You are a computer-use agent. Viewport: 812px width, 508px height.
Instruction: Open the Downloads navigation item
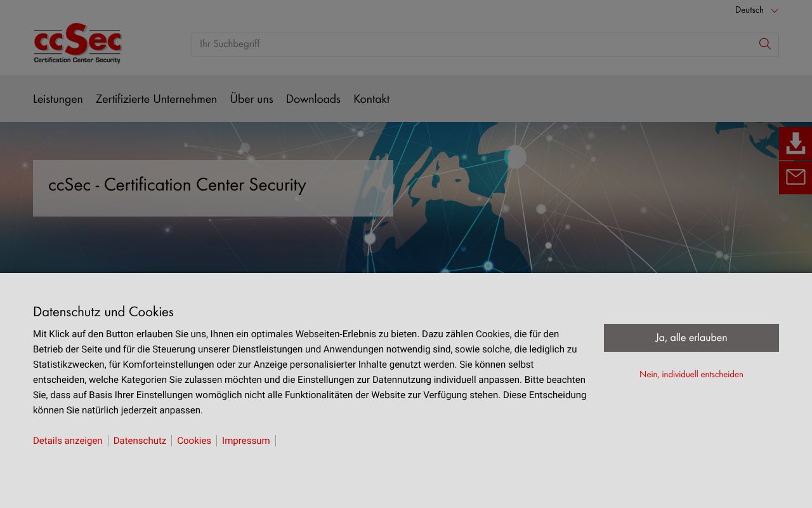pos(313,99)
